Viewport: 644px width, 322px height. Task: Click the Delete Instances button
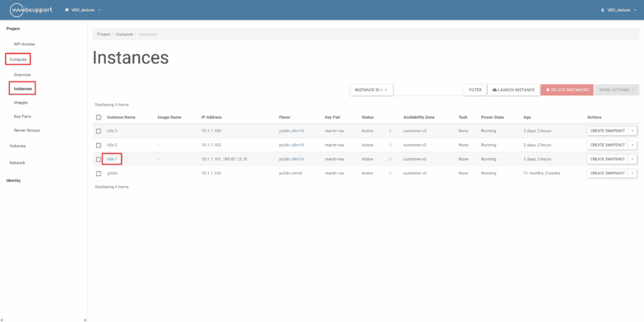pyautogui.click(x=567, y=90)
